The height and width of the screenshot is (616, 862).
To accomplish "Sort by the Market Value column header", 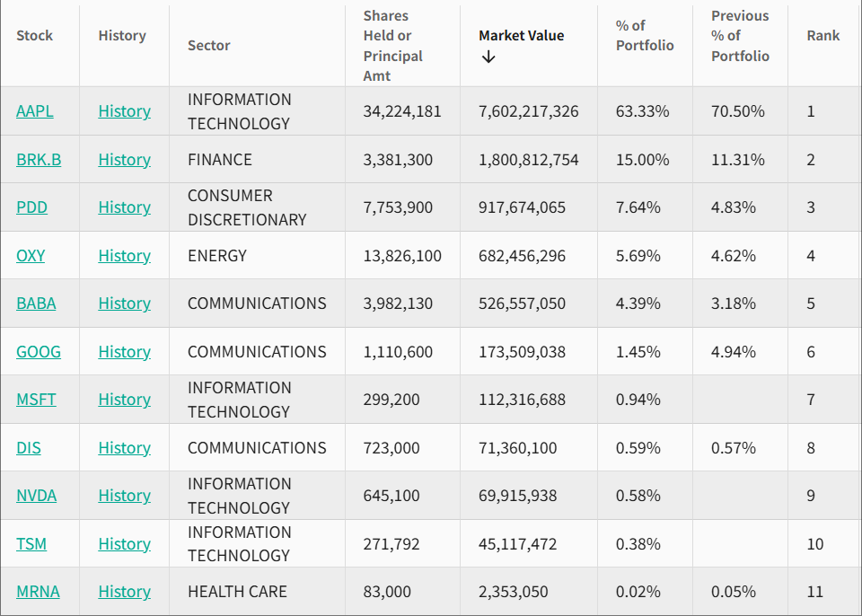I will (521, 36).
